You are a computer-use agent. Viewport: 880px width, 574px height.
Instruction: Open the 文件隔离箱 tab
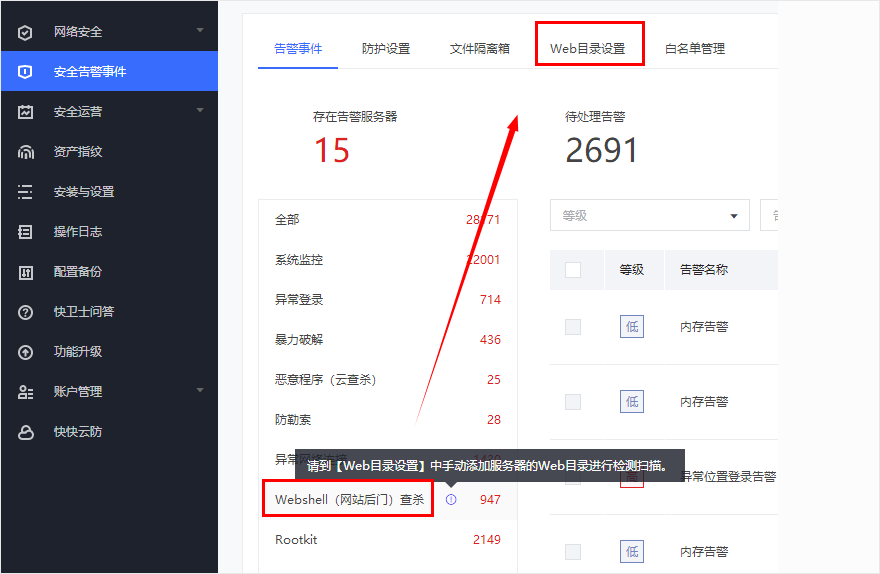[480, 49]
